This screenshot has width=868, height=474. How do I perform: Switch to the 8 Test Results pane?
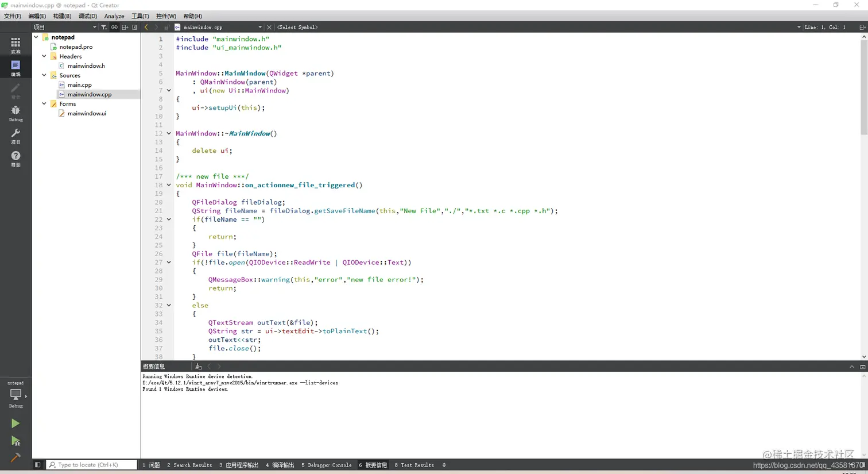point(414,465)
